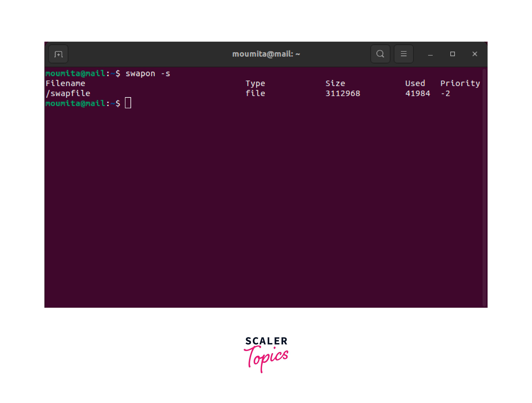Viewport: 532px width, 403px height.
Task: Click the /swapfile entry
Action: click(x=68, y=93)
